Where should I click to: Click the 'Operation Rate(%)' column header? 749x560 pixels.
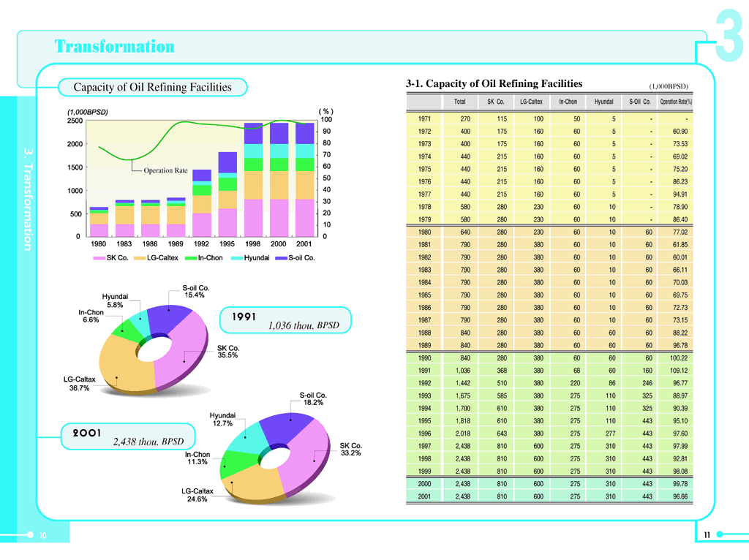click(x=676, y=102)
